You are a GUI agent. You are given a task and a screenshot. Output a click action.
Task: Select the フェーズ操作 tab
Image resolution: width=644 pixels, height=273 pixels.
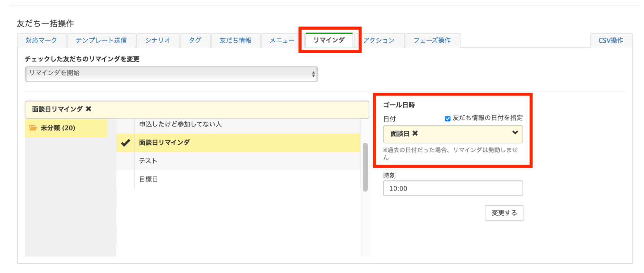432,41
